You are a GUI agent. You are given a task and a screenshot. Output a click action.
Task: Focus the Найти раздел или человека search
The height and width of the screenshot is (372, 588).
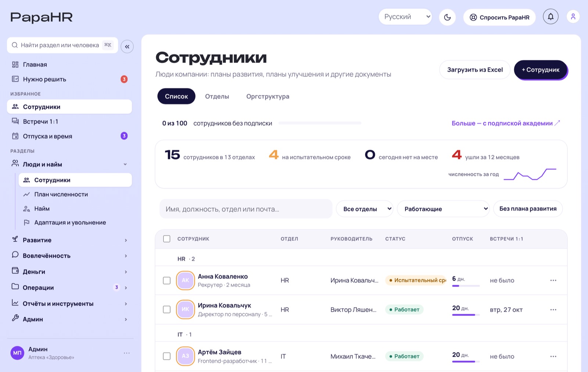[62, 45]
